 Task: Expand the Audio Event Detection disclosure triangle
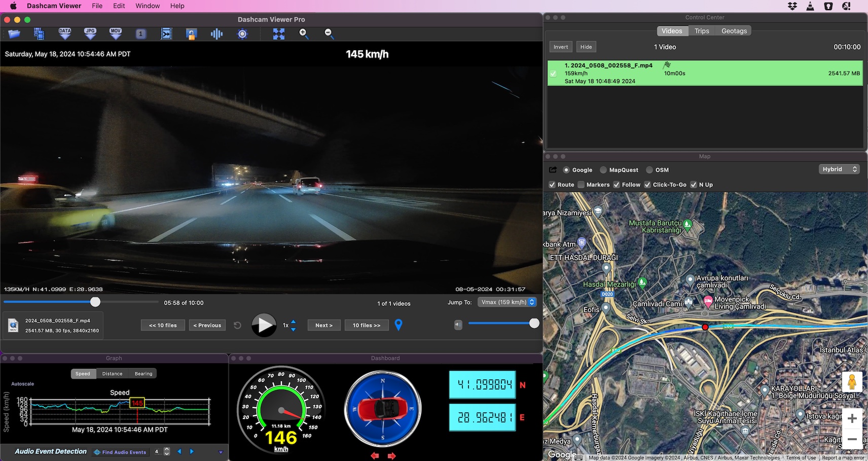(221, 452)
